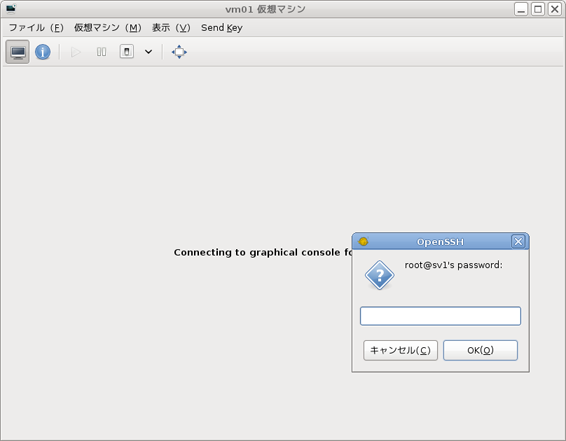Click the OpenSSH dialog title icon
566x441 pixels.
pos(363,241)
